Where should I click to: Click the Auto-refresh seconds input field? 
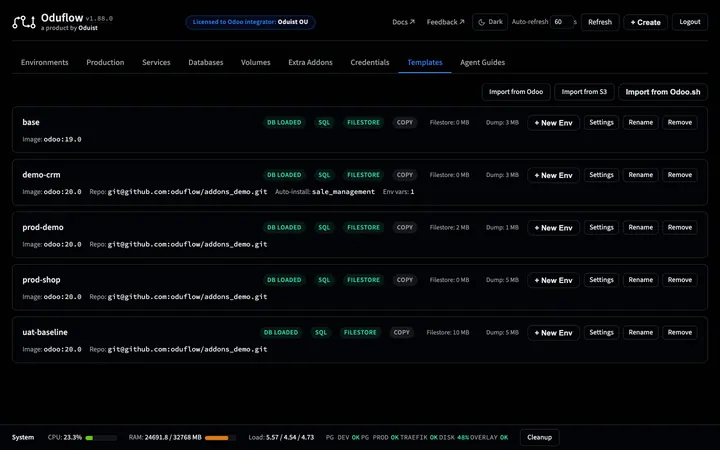[x=562, y=22]
